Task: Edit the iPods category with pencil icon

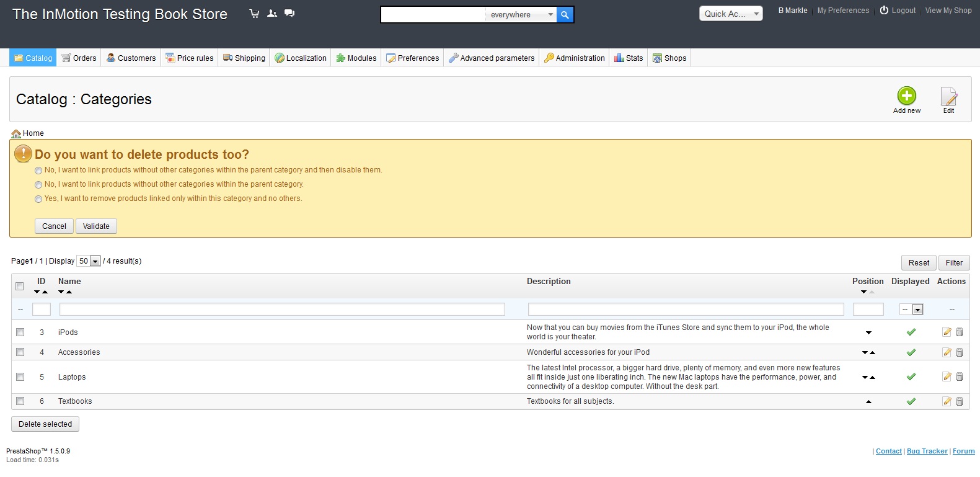Action: point(947,332)
